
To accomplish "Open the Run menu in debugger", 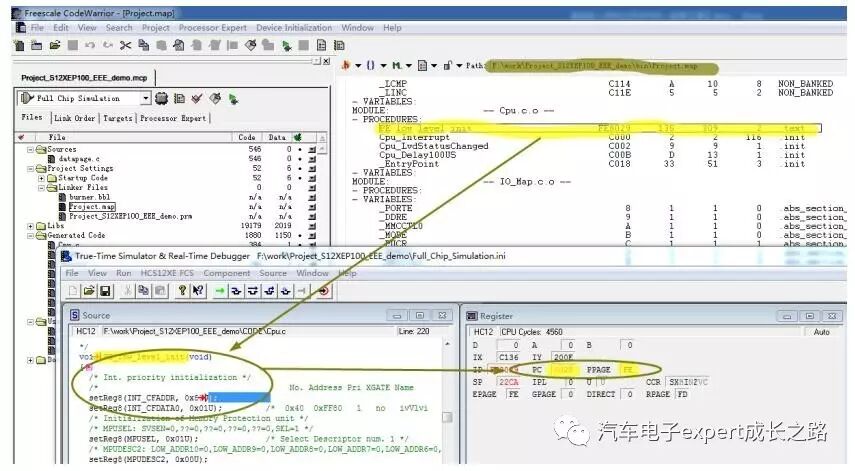I will (124, 273).
